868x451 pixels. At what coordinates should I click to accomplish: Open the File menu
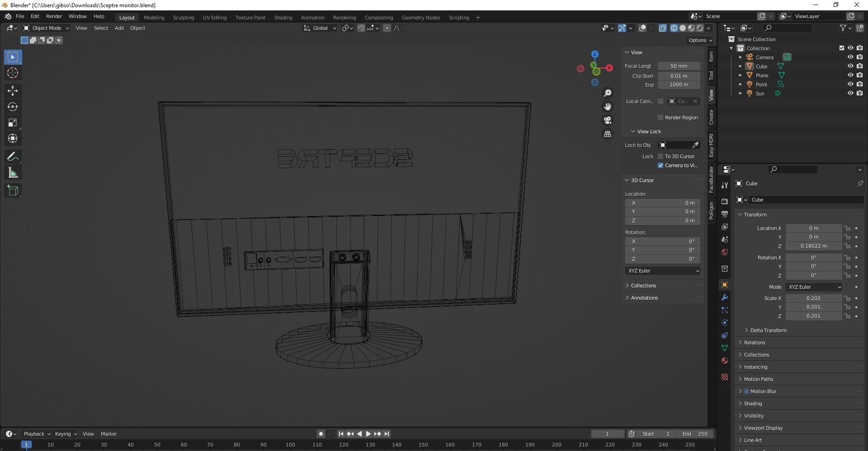click(x=20, y=16)
